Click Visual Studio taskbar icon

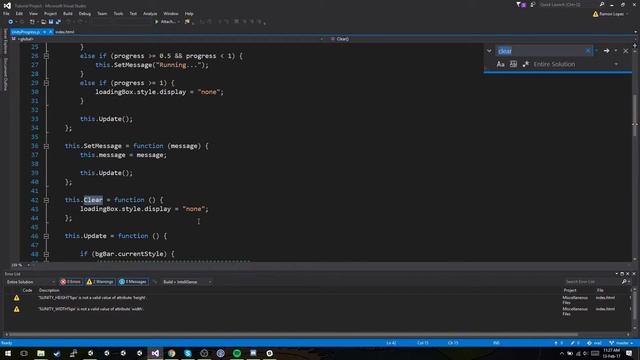coord(155,353)
